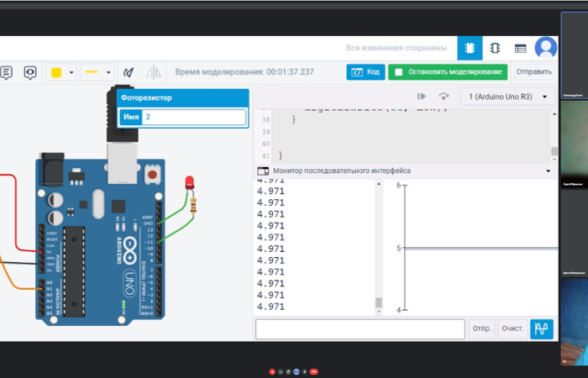Open the user profile avatar
Screen dimensions: 588x378
click(x=546, y=48)
